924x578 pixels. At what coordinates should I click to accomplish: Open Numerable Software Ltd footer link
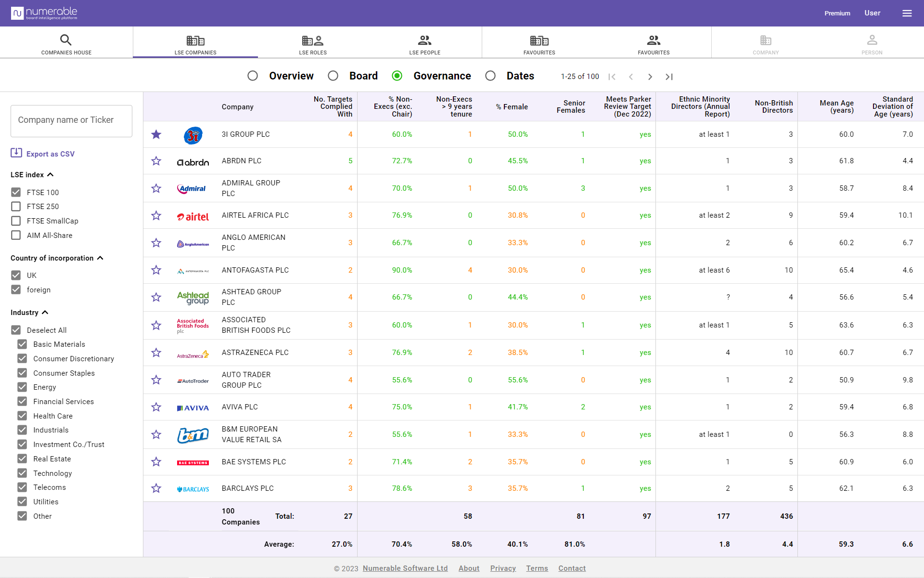pyautogui.click(x=405, y=568)
